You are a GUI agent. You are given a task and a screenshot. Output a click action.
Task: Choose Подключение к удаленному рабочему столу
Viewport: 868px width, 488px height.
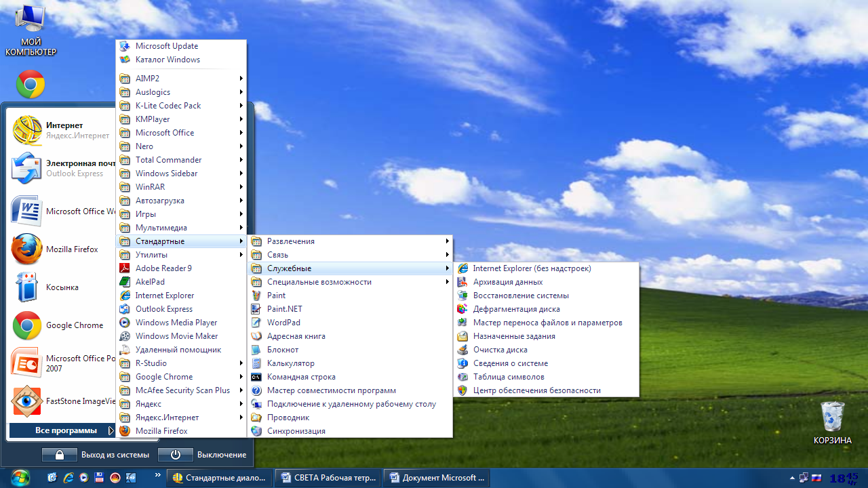pyautogui.click(x=350, y=404)
